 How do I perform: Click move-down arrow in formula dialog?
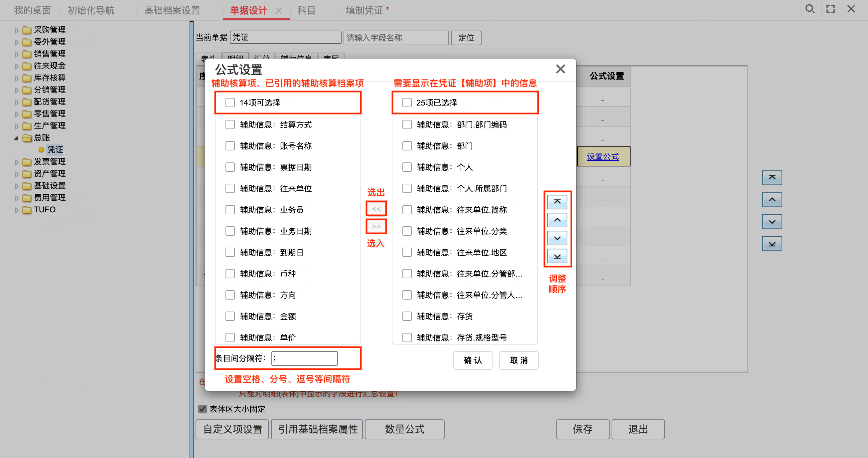coord(557,238)
